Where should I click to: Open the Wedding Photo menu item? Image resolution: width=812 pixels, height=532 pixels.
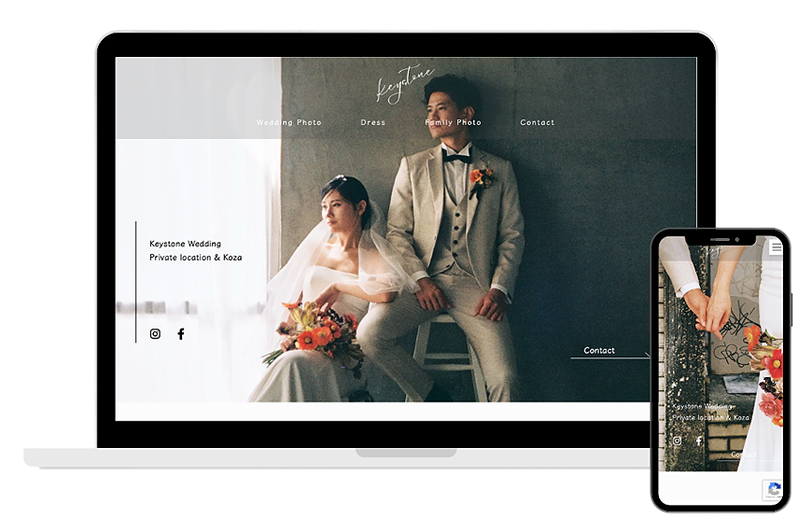point(288,123)
